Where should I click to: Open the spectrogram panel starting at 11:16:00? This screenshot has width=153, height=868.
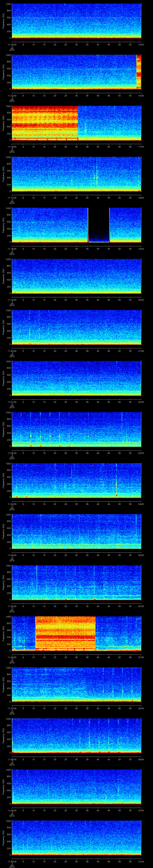76,123
